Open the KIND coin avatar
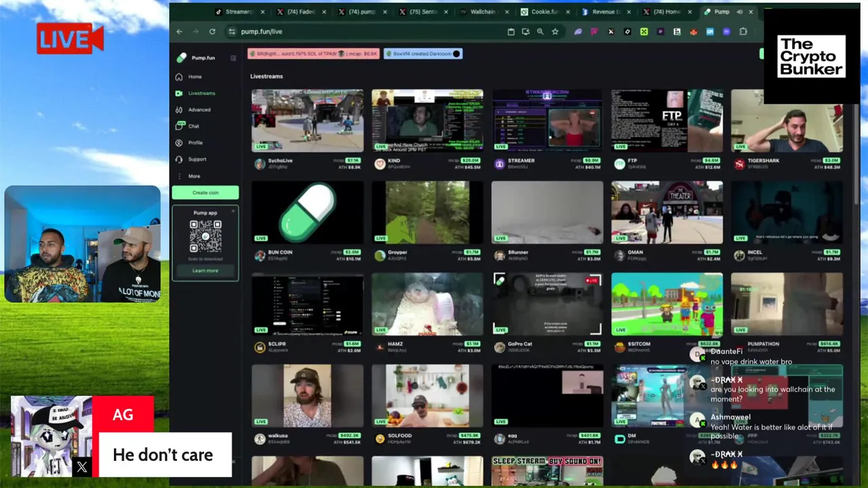 coord(380,163)
